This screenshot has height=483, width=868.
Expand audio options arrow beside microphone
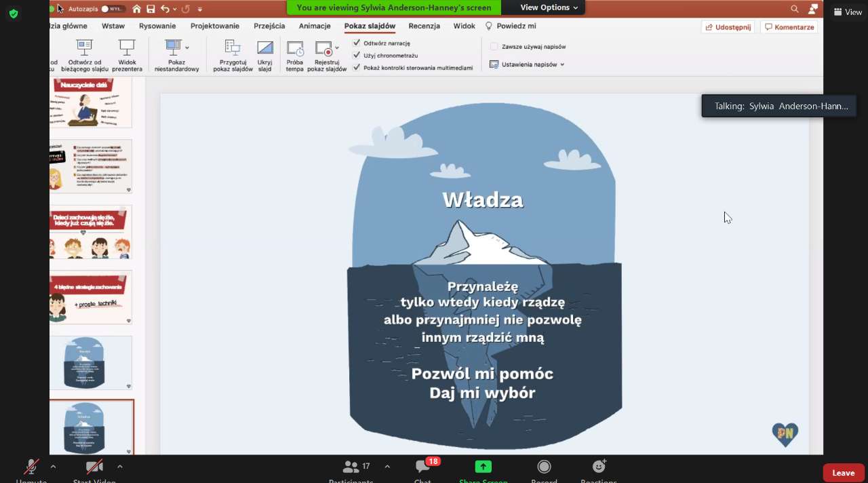[x=53, y=467]
